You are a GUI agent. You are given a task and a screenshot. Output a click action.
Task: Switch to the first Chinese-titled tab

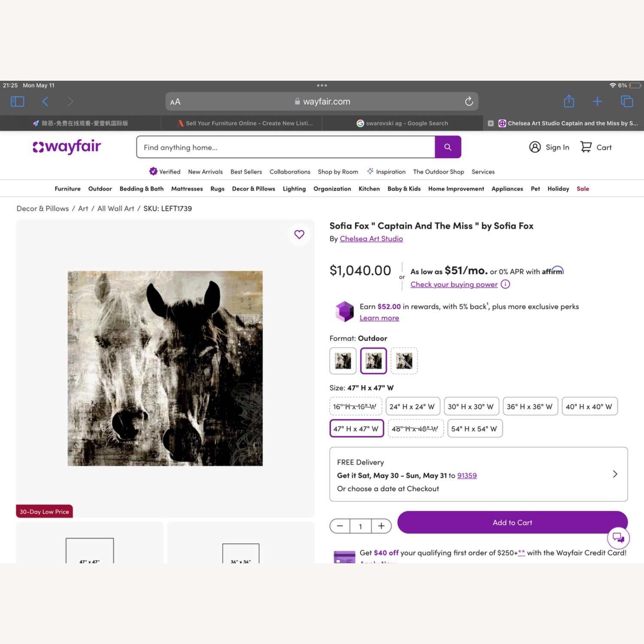coord(81,123)
